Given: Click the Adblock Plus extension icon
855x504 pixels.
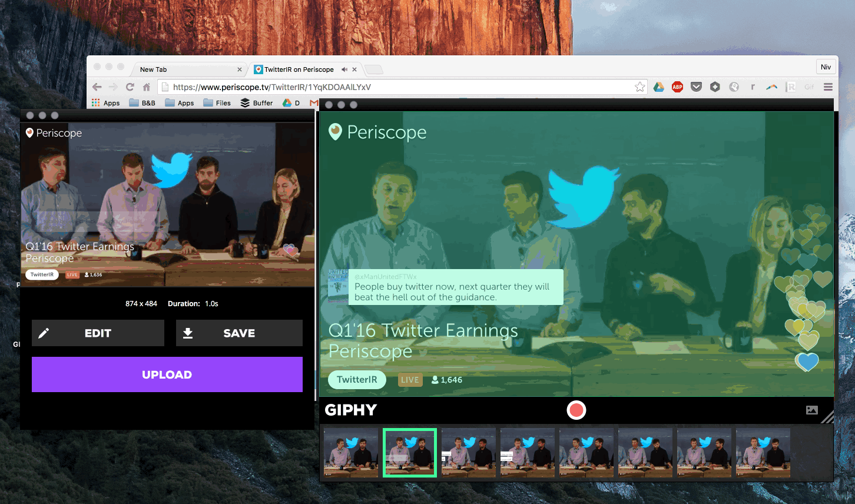Looking at the screenshot, I should [x=678, y=87].
